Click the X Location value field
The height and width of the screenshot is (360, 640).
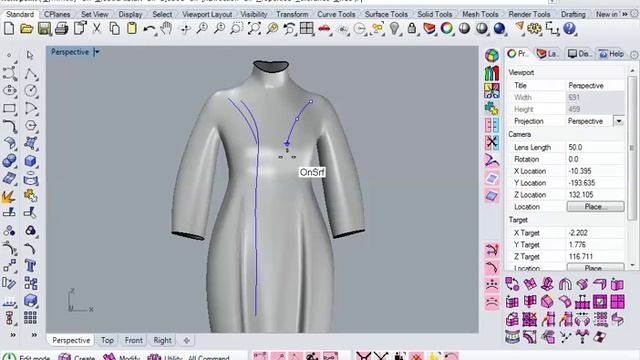595,171
